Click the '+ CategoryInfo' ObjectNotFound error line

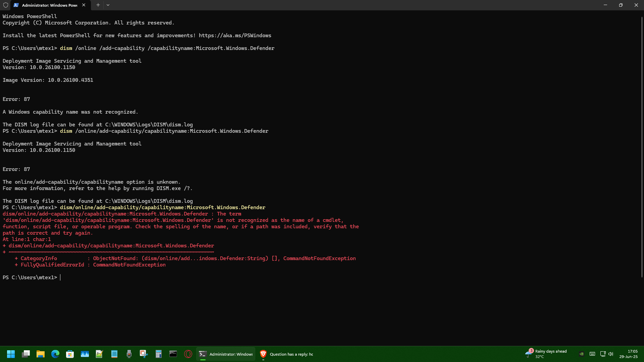pos(185,258)
